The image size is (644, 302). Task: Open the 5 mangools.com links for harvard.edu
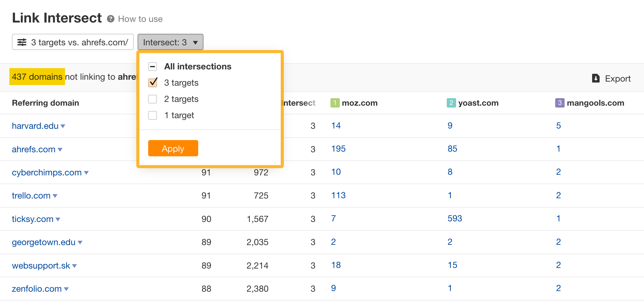(x=558, y=126)
